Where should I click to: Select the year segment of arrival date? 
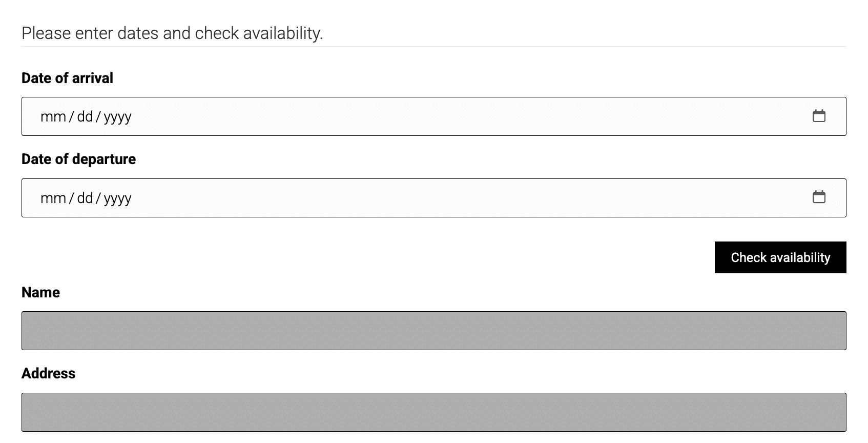coord(117,117)
